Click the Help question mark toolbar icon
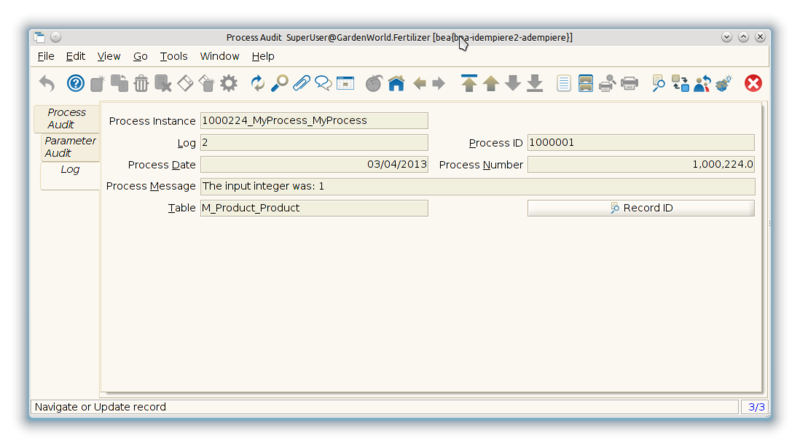Viewport: 800px width, 447px height. [x=75, y=83]
